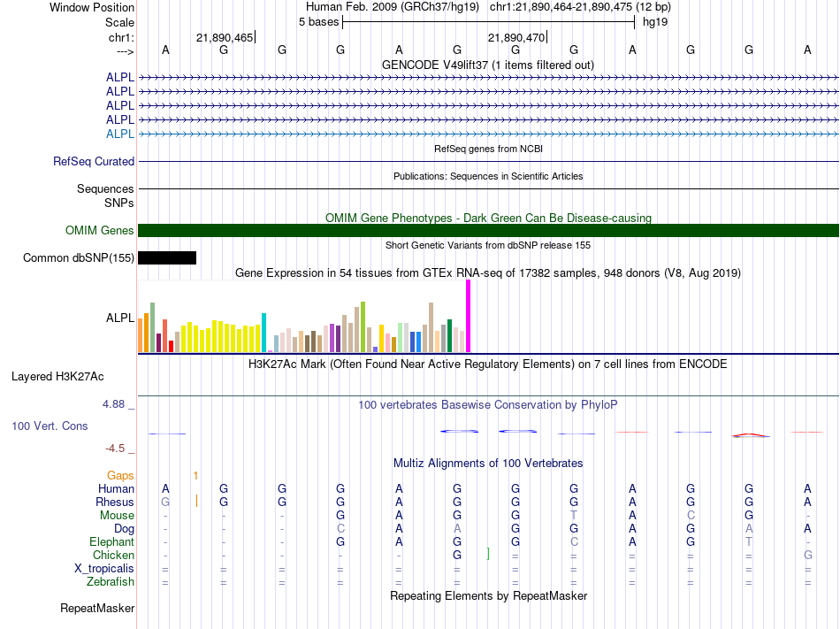840x629 pixels.
Task: Open the RefSeq Curated track label
Action: 94,161
